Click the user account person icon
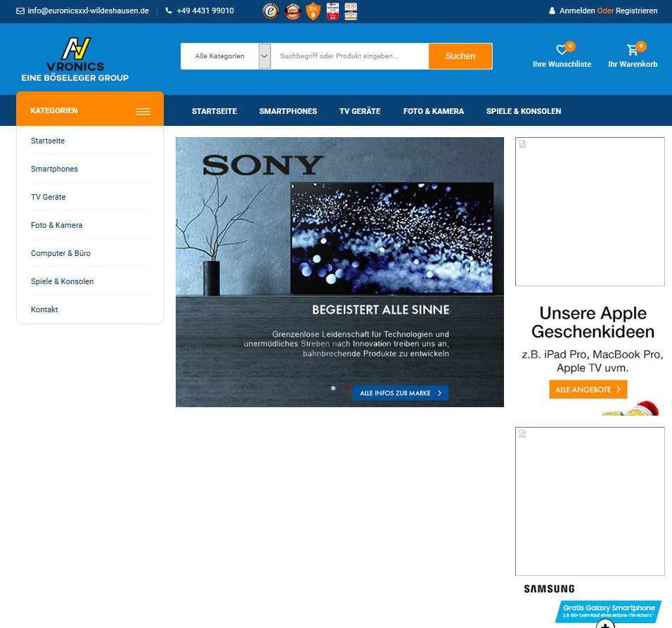 (x=552, y=11)
